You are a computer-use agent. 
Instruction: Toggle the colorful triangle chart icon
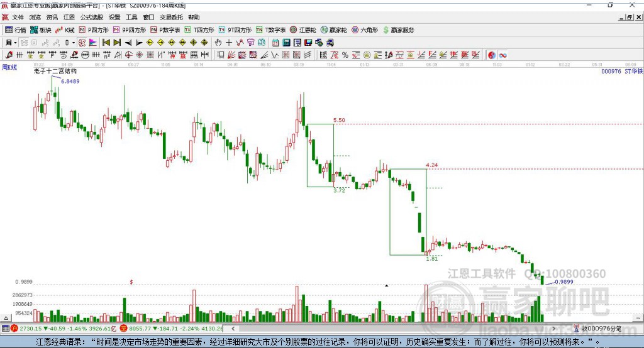click(x=93, y=43)
